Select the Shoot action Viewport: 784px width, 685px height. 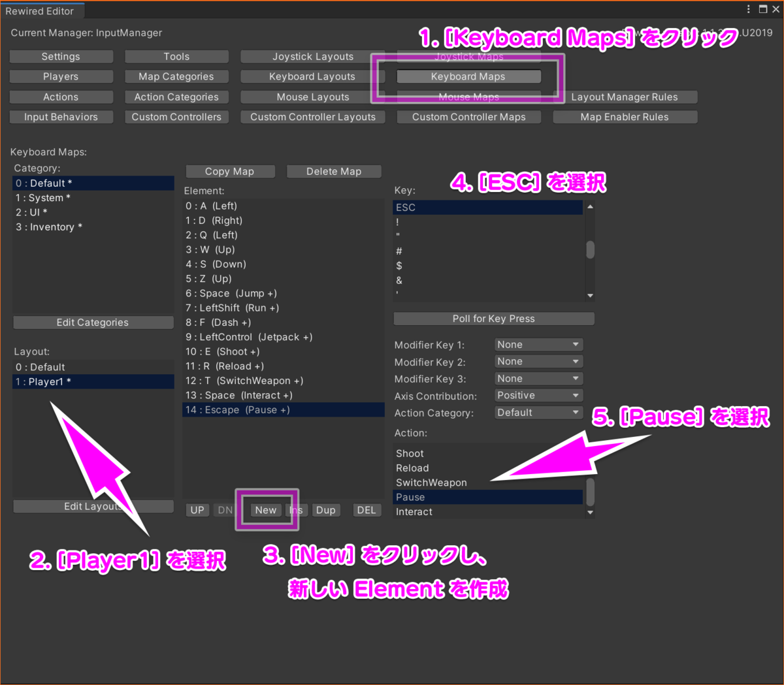pos(487,453)
